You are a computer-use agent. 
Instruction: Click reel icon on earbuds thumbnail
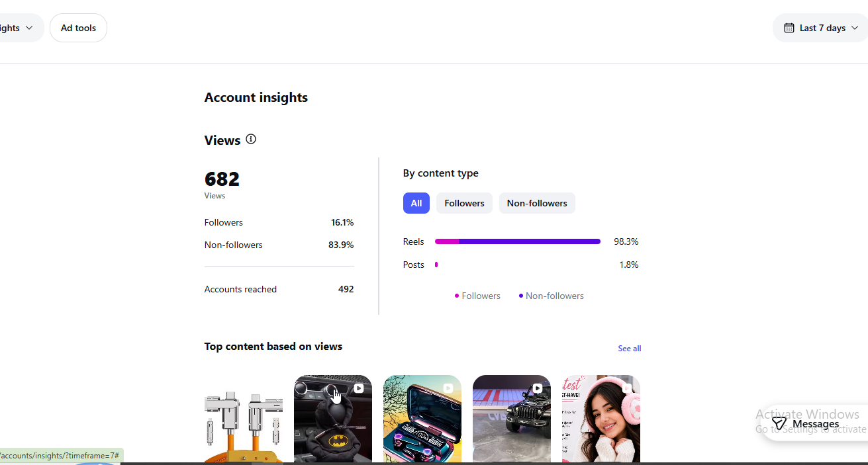click(448, 388)
